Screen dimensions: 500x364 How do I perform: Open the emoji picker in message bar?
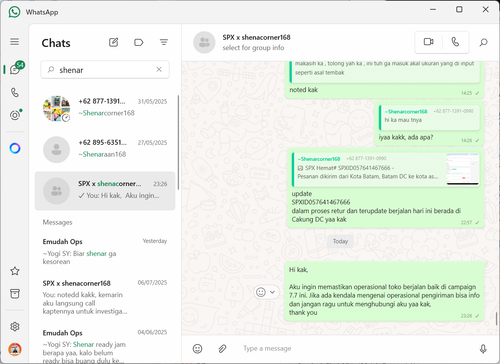click(197, 349)
